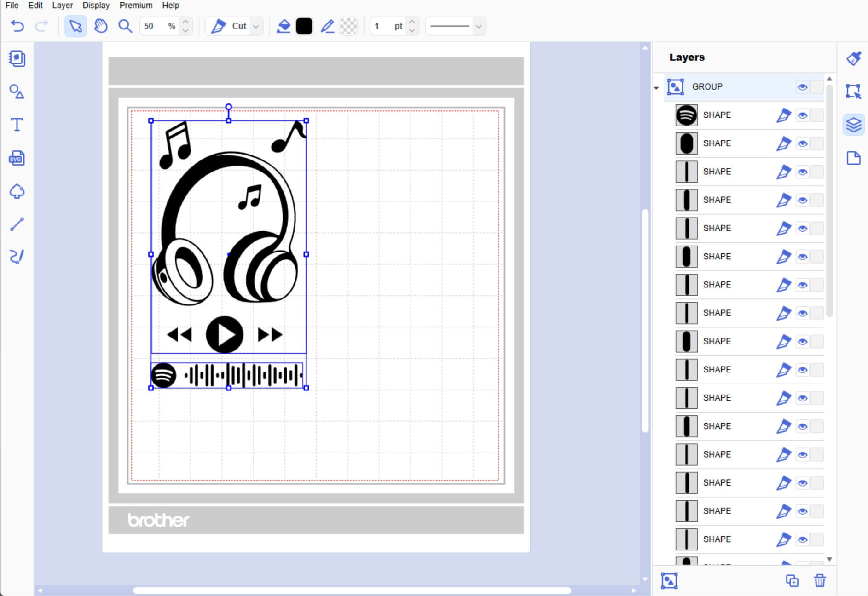Select the Shapes tool in sidebar
The height and width of the screenshot is (596, 868).
(17, 92)
